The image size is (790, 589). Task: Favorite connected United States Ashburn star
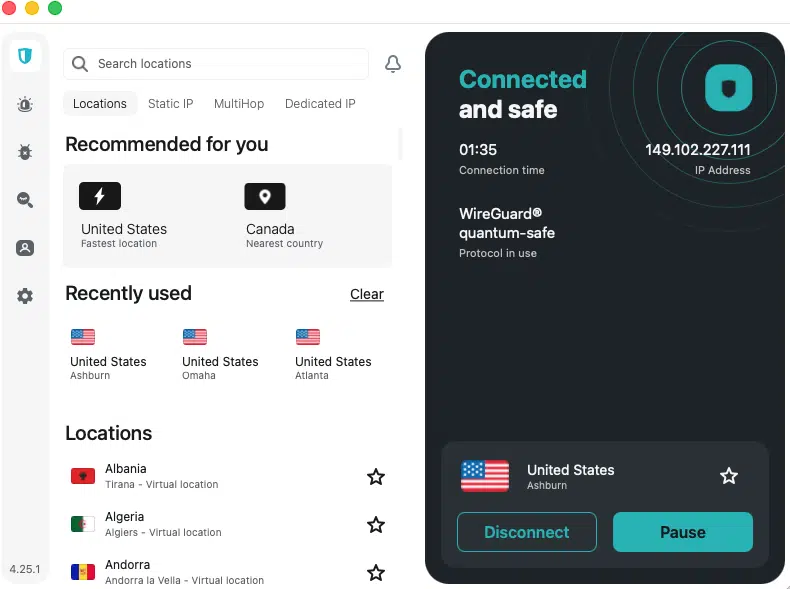point(729,476)
